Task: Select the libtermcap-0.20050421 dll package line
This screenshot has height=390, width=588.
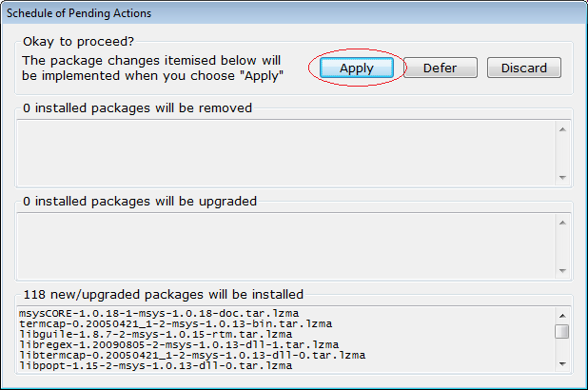Action: tap(192, 355)
